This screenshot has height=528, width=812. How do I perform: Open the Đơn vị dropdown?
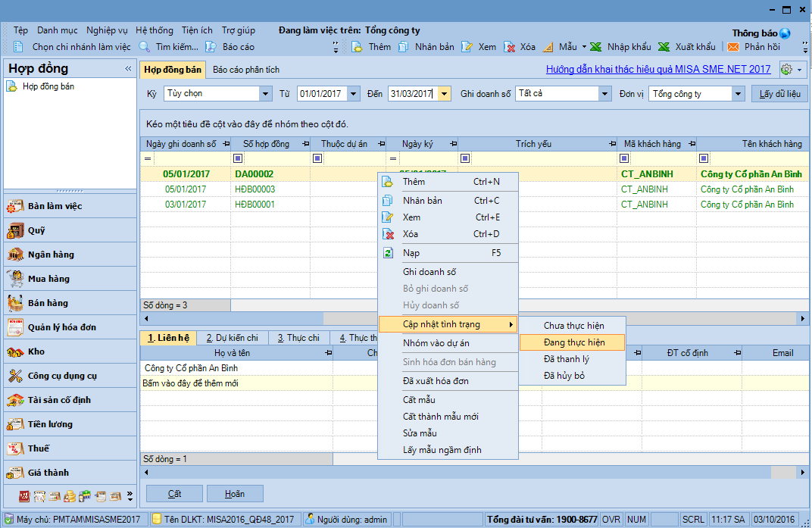pos(738,94)
